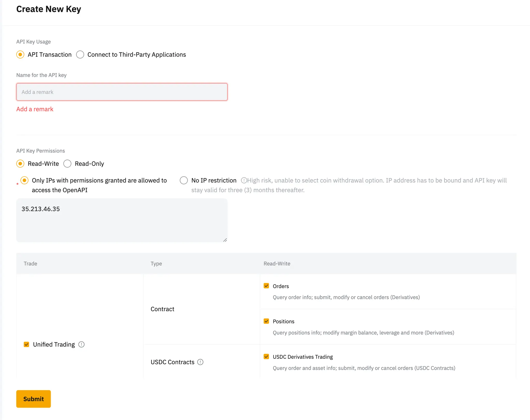
Task: Click IP address text area
Action: click(x=122, y=220)
